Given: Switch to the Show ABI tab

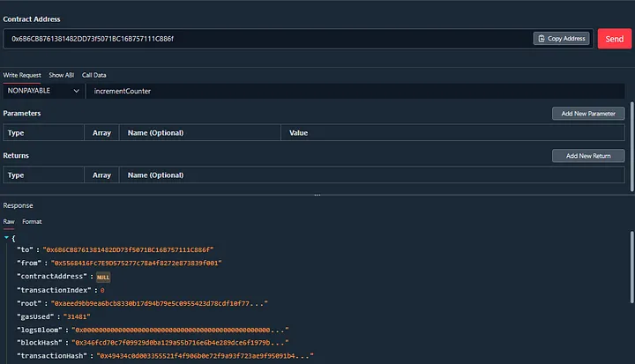Looking at the screenshot, I should tap(62, 75).
